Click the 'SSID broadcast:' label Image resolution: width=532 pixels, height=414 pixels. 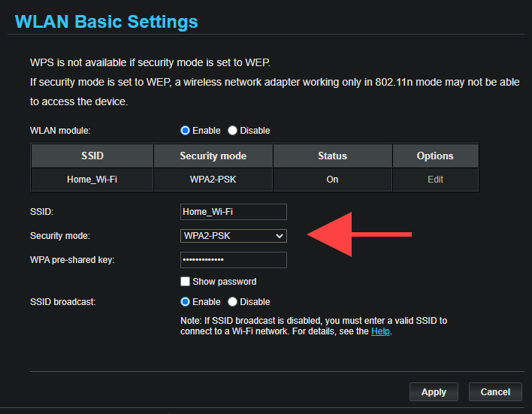pos(63,302)
